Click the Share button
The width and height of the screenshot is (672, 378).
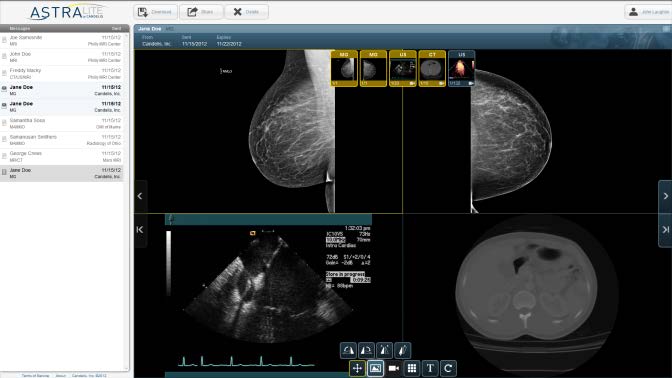click(201, 12)
